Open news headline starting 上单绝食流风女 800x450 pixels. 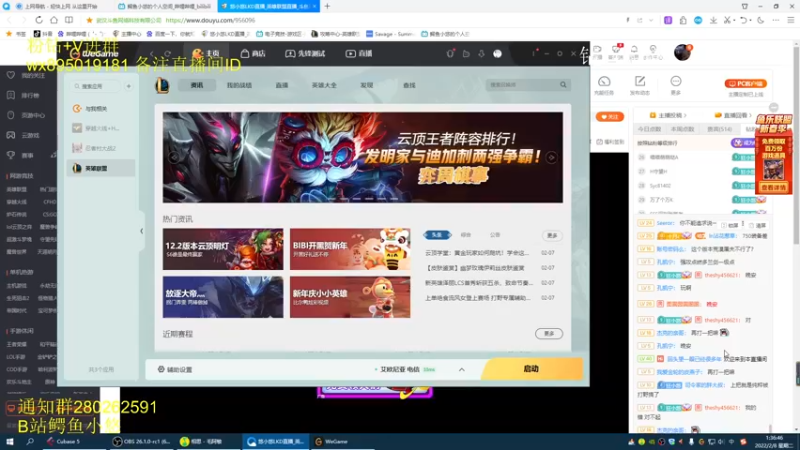click(478, 297)
